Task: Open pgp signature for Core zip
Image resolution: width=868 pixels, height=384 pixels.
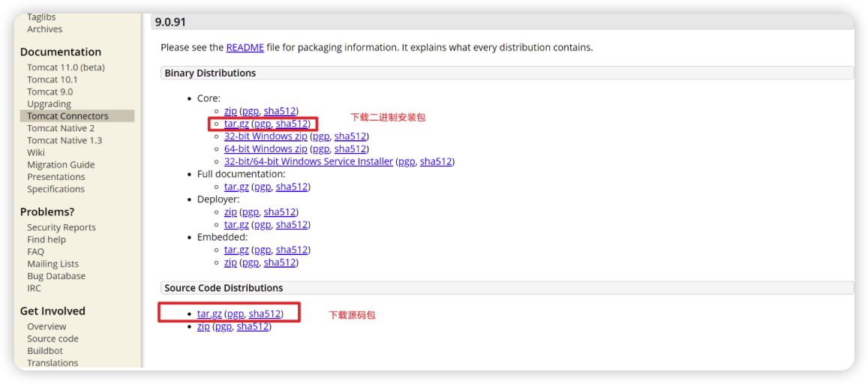Action: click(251, 112)
